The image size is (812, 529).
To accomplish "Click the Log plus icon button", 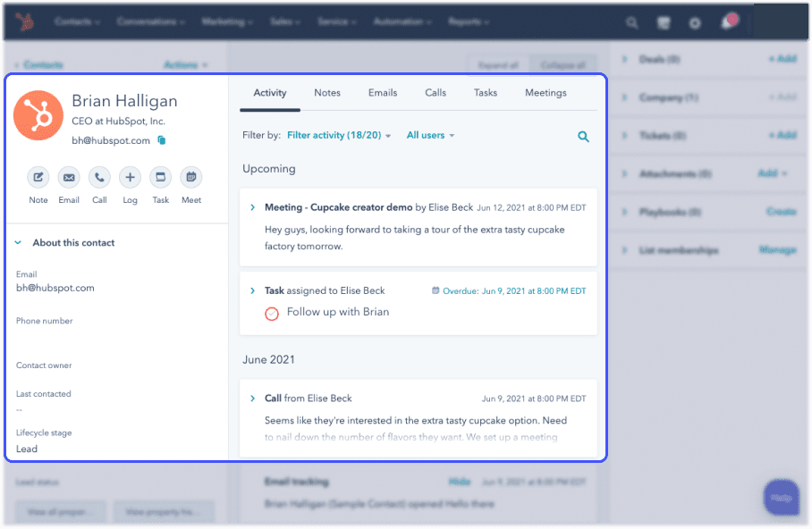I will [x=130, y=178].
